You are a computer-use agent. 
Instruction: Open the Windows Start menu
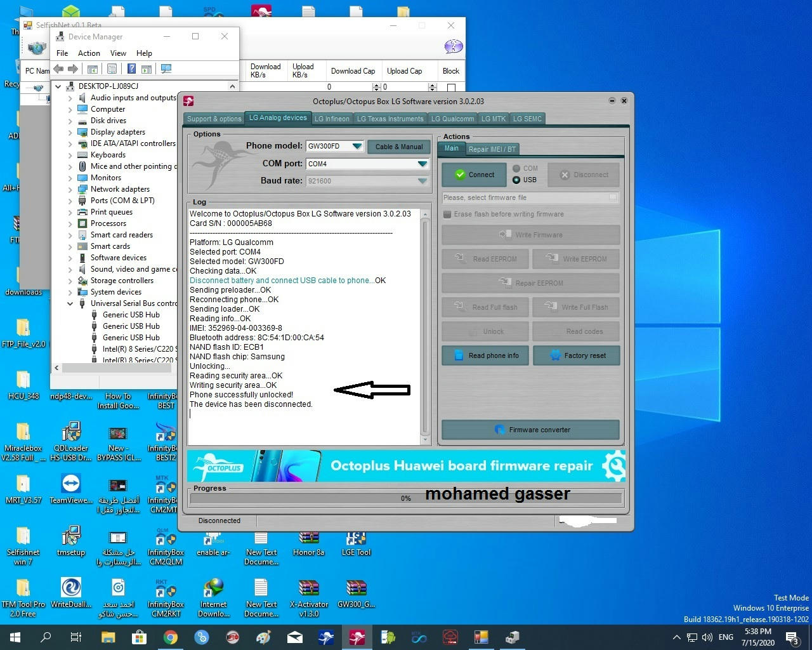pyautogui.click(x=15, y=637)
